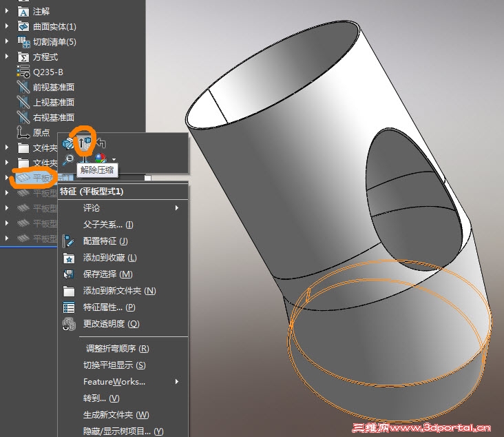Image resolution: width=504 pixels, height=437 pixels.
Task: Choose 父子关系... (I) from context menu
Action: click(108, 224)
